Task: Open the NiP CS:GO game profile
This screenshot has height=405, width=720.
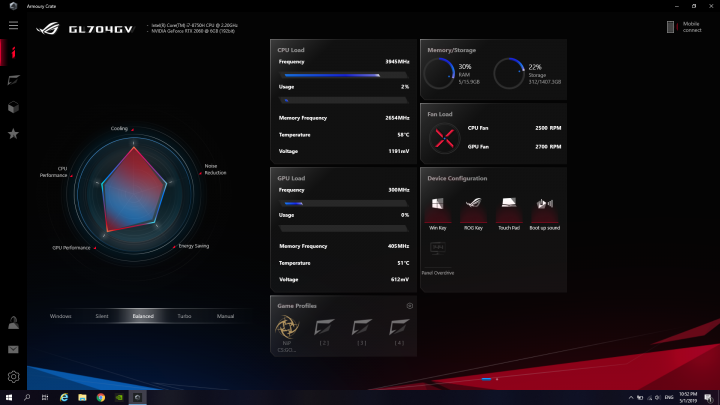Action: (287, 333)
